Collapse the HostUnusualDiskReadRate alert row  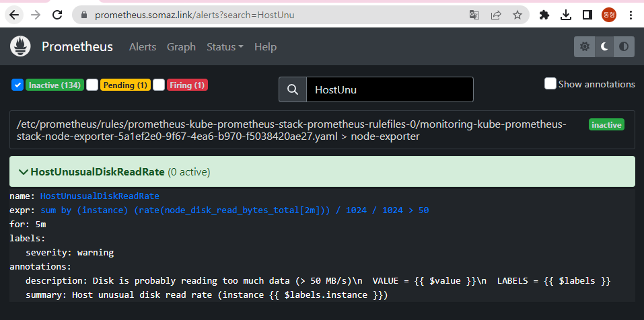pos(322,172)
